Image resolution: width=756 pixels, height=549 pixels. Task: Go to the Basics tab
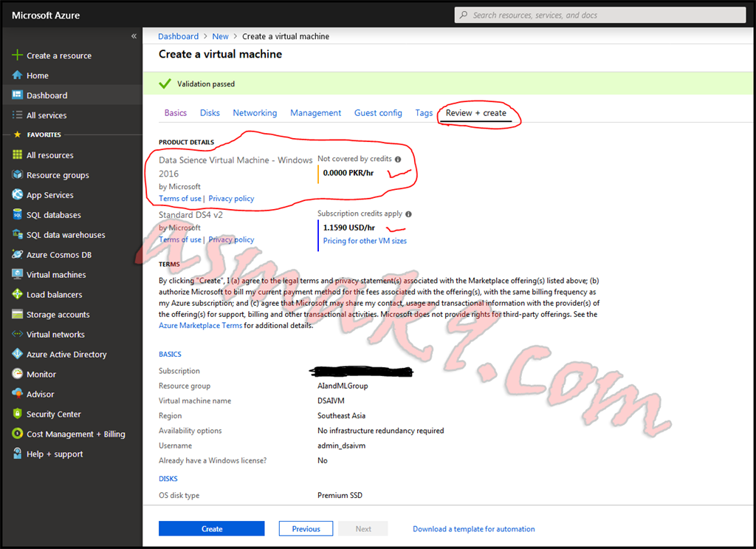175,113
